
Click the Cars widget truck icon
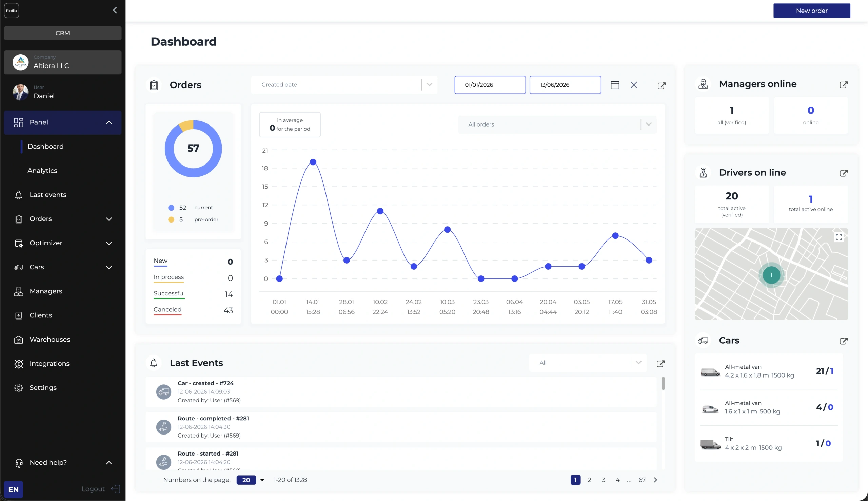[703, 341]
